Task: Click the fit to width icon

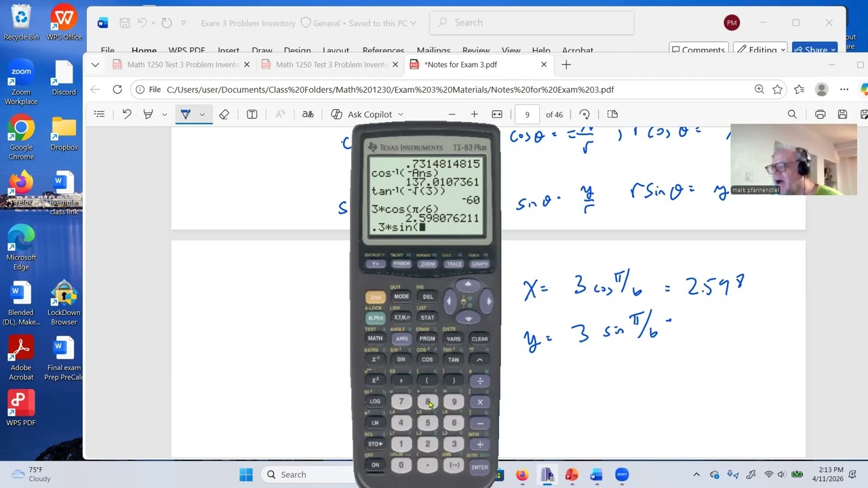Action: pos(497,115)
